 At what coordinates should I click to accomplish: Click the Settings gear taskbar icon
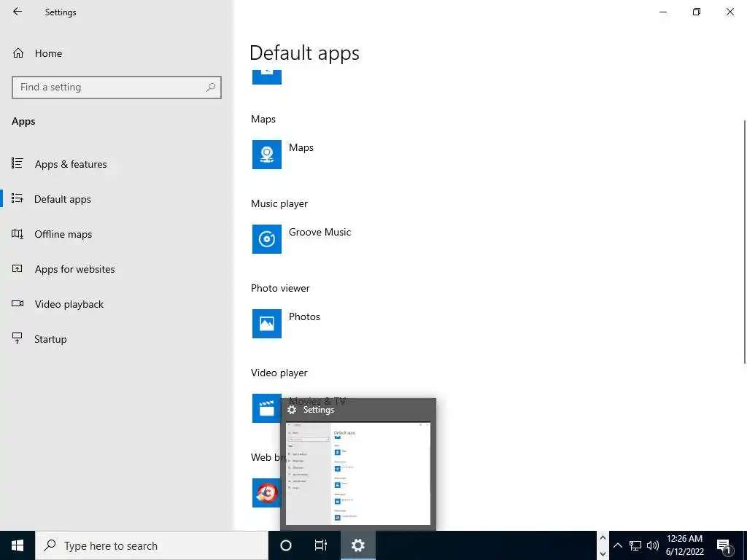(357, 545)
